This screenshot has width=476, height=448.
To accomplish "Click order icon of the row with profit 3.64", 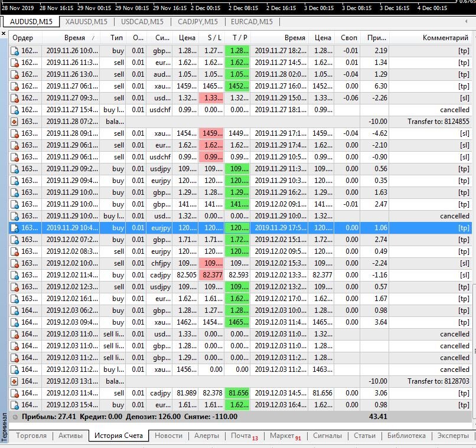I will [x=15, y=322].
